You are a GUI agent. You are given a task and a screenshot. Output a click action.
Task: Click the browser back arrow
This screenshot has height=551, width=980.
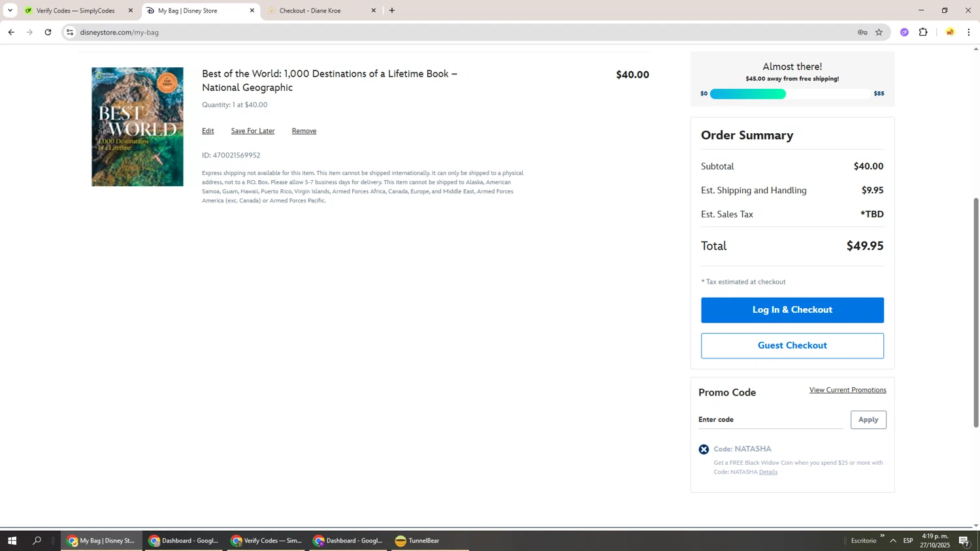point(11,32)
